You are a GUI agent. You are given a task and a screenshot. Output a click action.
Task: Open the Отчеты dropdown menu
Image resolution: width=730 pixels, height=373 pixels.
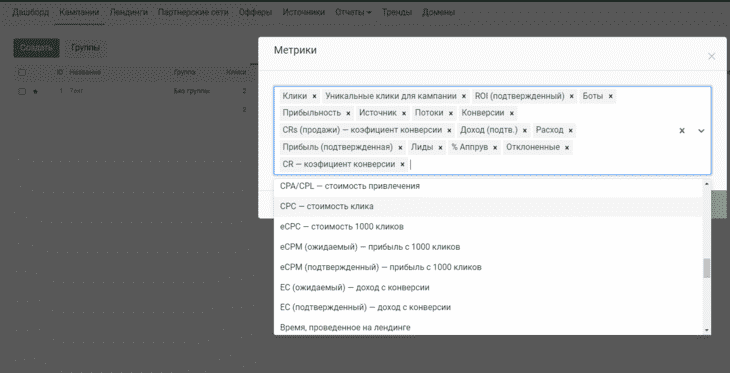(x=353, y=13)
